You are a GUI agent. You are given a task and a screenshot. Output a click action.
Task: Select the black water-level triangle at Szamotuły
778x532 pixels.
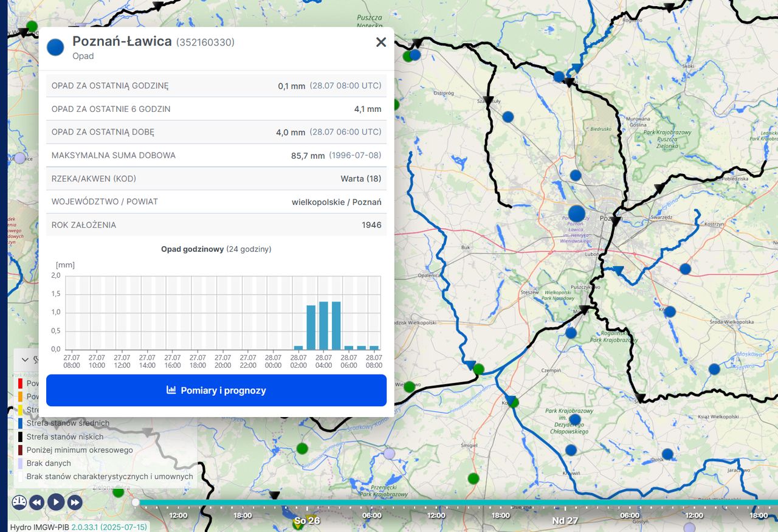pos(488,101)
